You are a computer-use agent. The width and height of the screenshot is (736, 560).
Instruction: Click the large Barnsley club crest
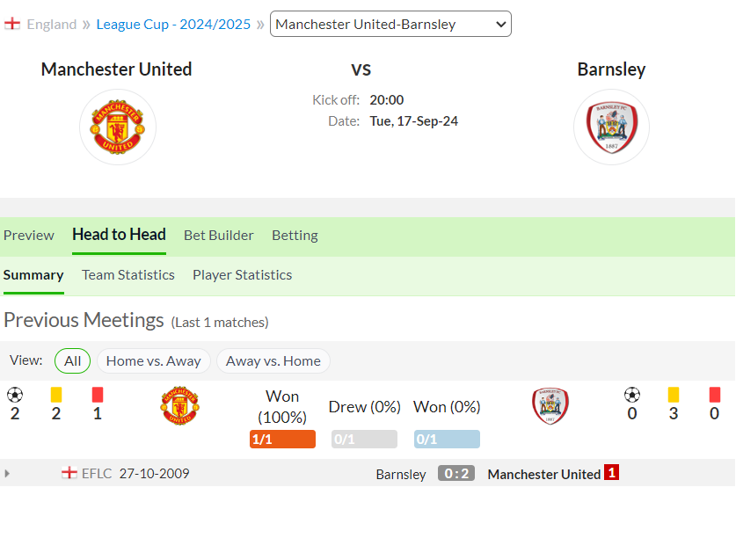[x=611, y=127]
